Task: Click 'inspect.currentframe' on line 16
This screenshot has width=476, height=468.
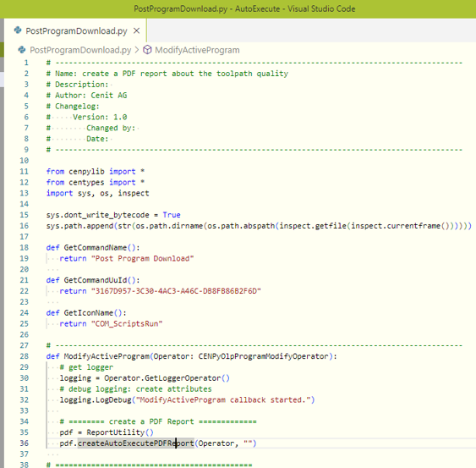Action: pos(396,226)
